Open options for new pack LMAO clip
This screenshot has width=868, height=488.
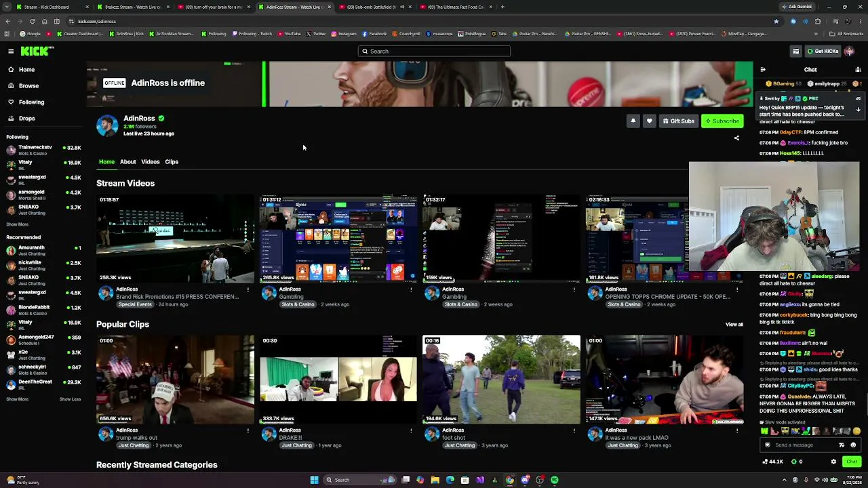click(x=737, y=431)
